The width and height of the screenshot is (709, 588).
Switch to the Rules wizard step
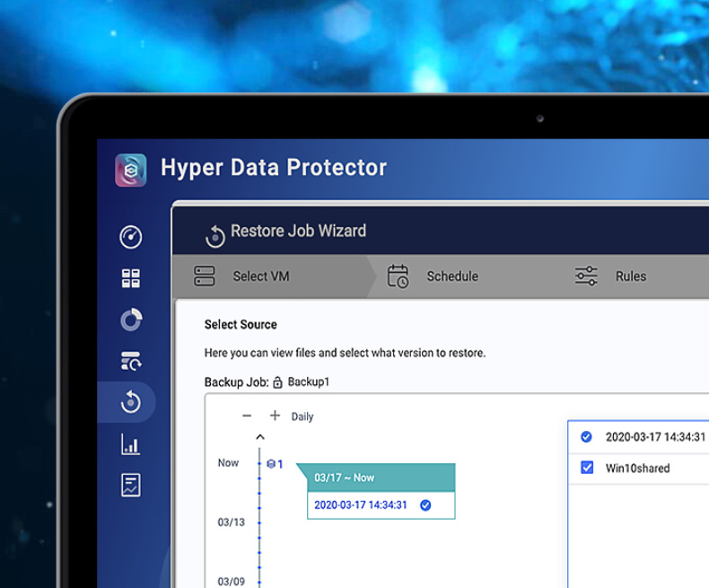pos(630,276)
